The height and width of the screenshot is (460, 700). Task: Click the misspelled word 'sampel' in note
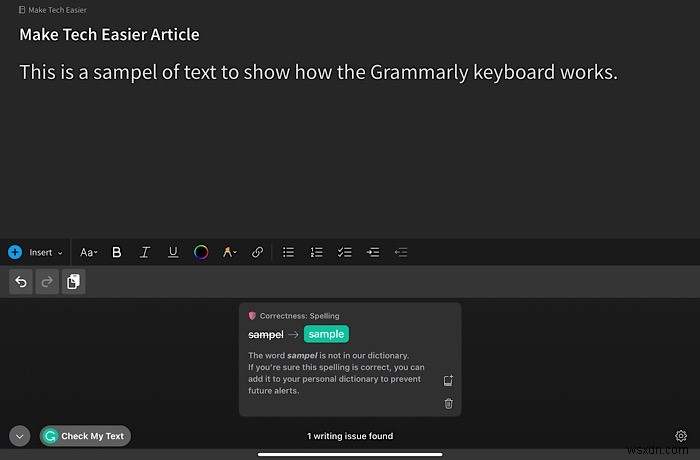click(125, 72)
